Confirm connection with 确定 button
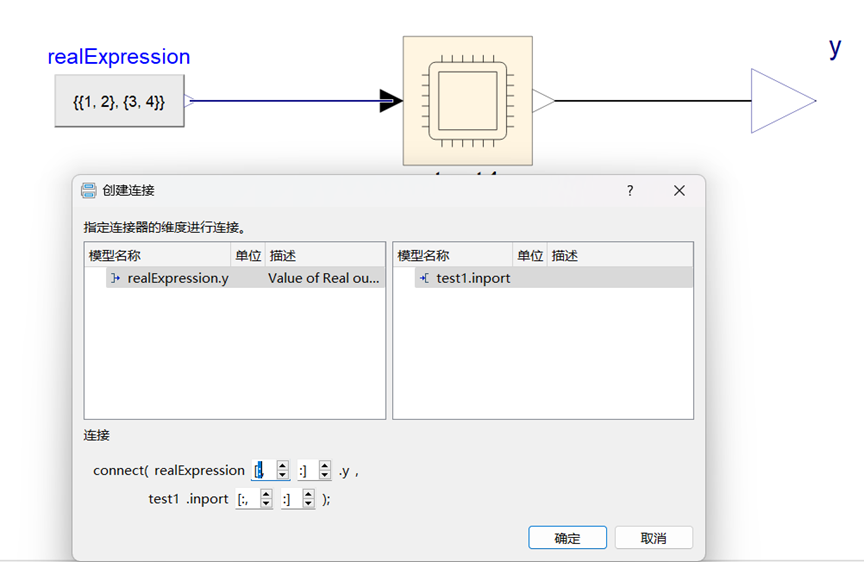 [568, 538]
